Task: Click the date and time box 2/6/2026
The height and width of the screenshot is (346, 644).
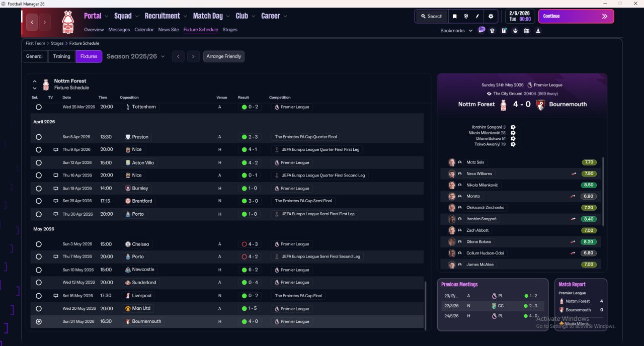Action: 520,16
